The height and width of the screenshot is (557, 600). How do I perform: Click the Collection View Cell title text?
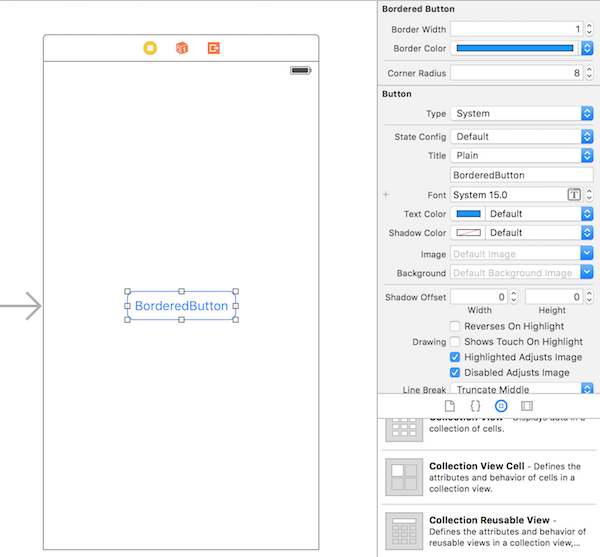click(477, 466)
